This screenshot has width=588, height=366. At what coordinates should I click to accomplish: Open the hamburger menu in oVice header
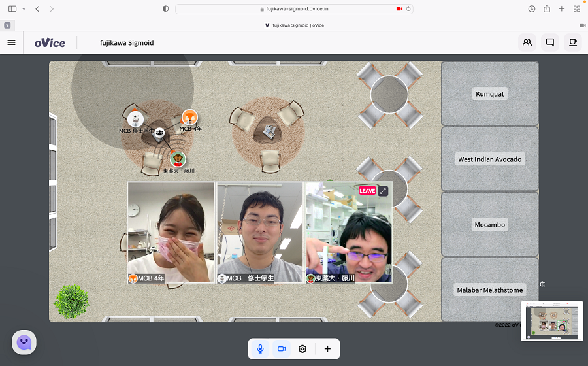12,42
